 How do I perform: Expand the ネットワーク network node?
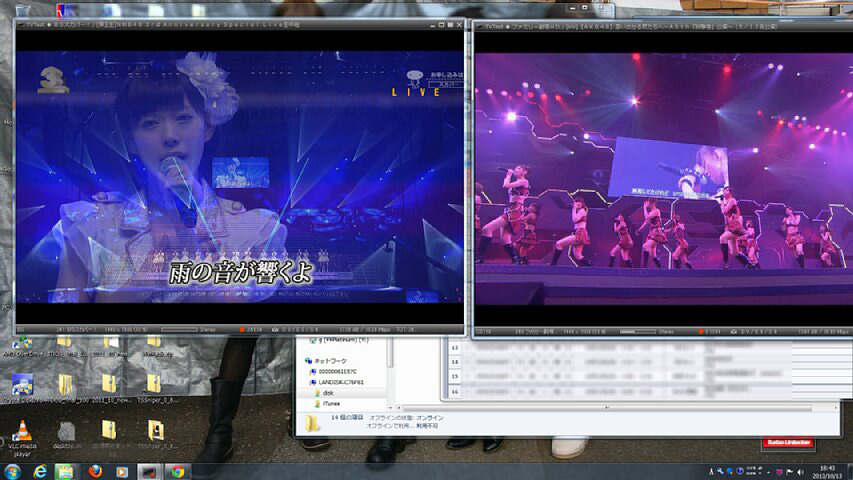point(331,361)
